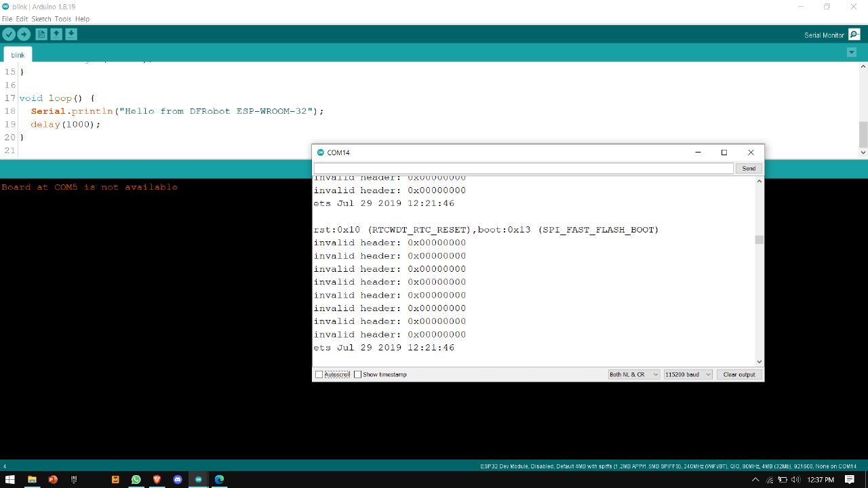The image size is (868, 488).
Task: Open PowerPoint from the taskbar
Action: pos(53,479)
